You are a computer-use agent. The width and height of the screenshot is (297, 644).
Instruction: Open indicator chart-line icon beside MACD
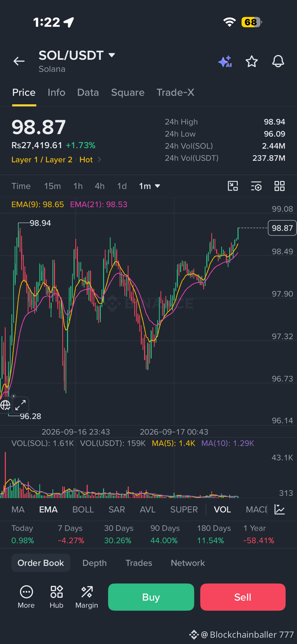pos(280,509)
